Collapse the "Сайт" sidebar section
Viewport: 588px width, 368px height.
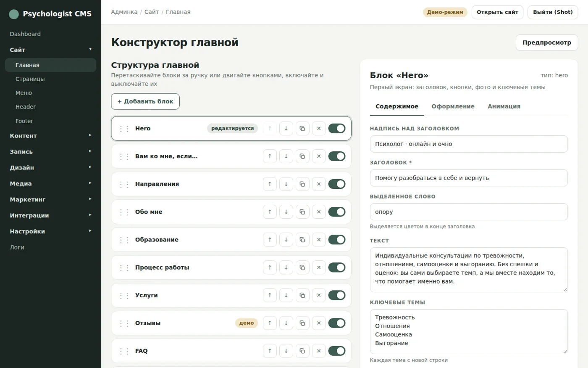[50, 50]
